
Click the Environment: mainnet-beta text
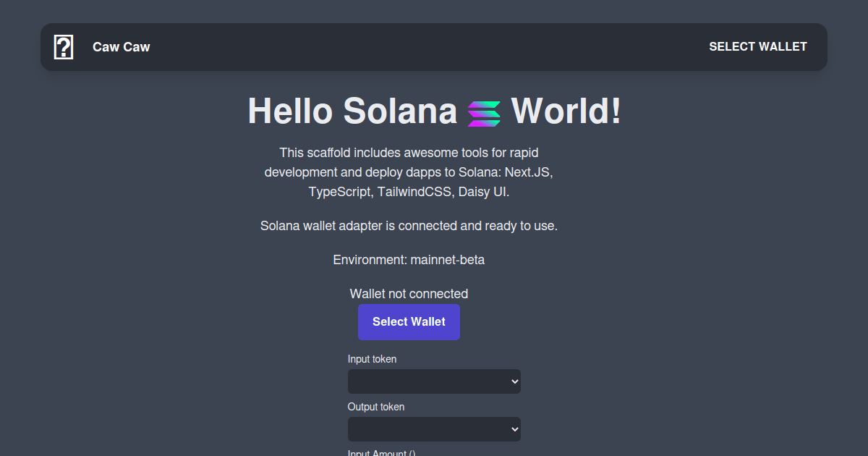pyautogui.click(x=409, y=259)
